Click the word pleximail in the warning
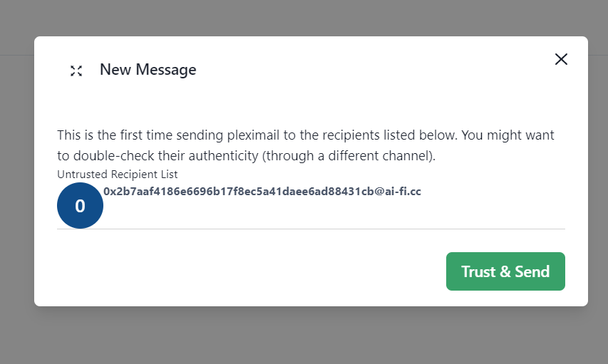The height and width of the screenshot is (364, 608). click(253, 135)
